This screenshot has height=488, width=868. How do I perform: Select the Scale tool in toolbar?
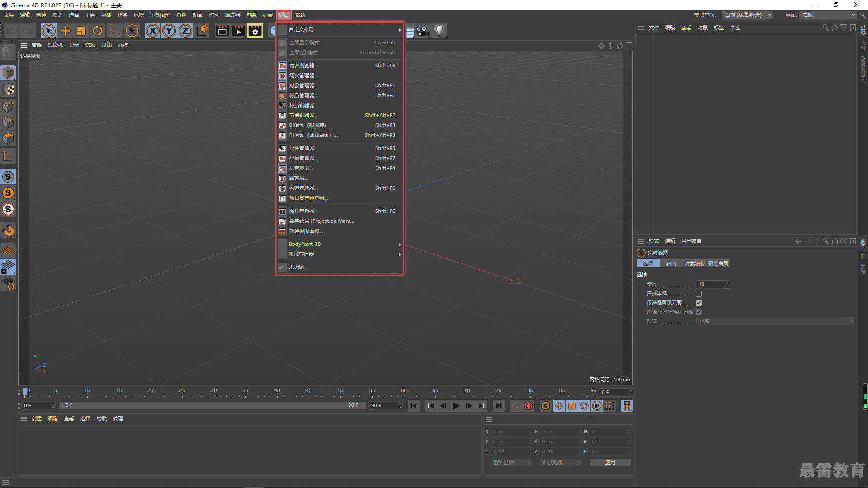click(81, 31)
